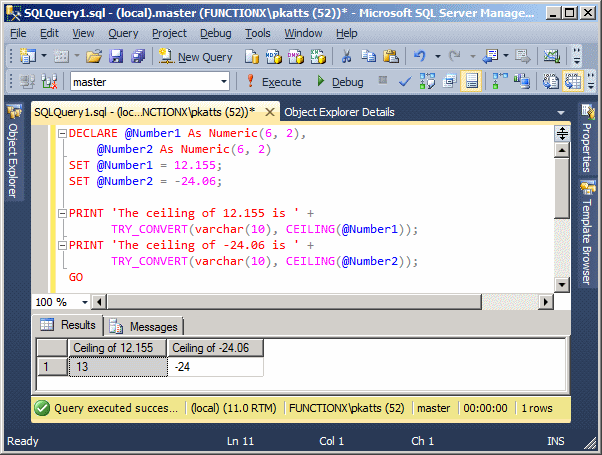Click the Cancel Executing Query stop icon
Viewport: 602px width, 455px height.
[x=382, y=80]
